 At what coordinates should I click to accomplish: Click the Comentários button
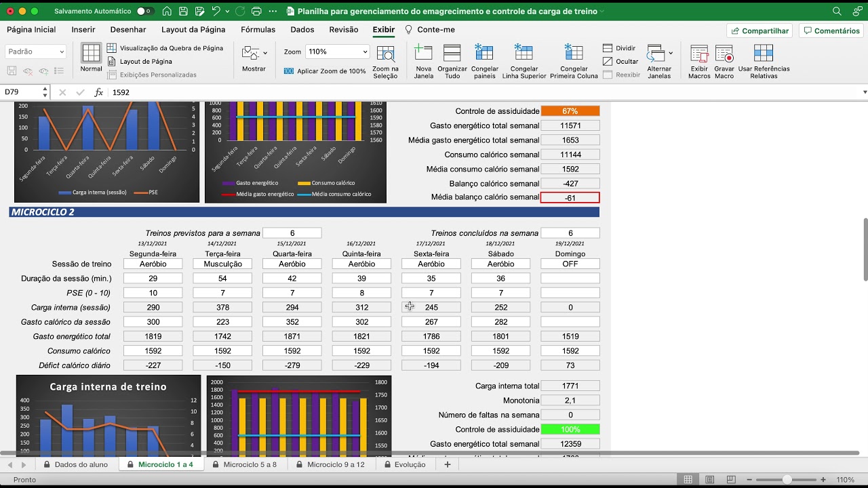click(x=831, y=30)
